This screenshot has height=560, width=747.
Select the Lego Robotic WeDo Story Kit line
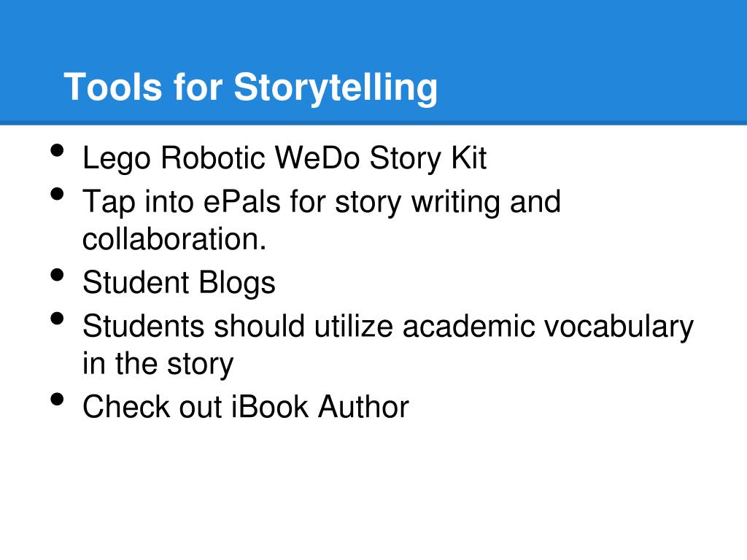click(285, 158)
